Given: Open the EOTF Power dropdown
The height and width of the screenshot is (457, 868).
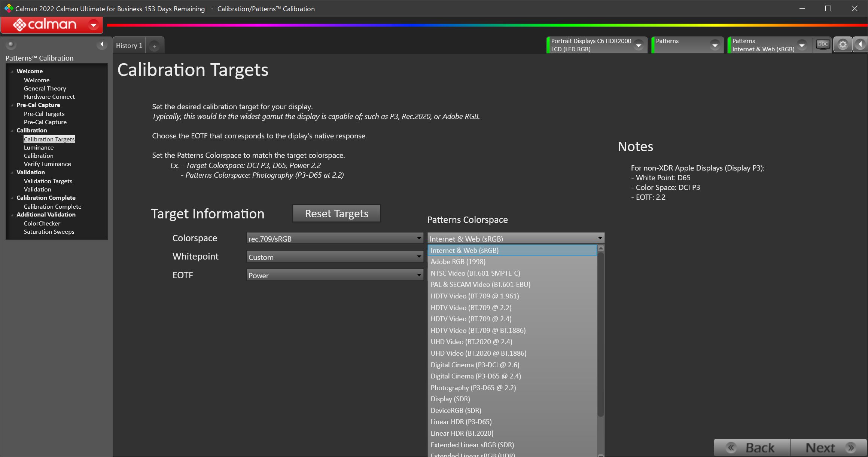Looking at the screenshot, I should click(335, 275).
